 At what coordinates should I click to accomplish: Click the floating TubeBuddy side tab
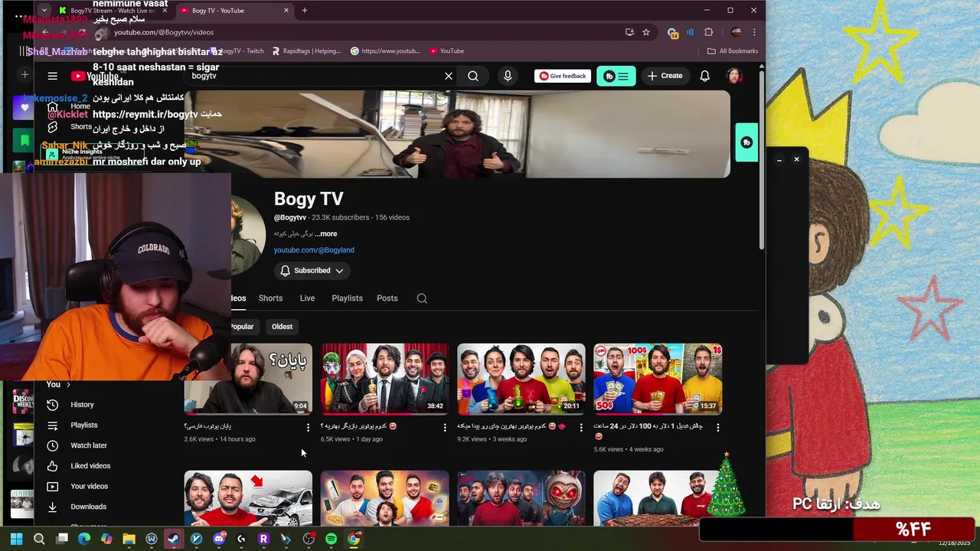746,142
